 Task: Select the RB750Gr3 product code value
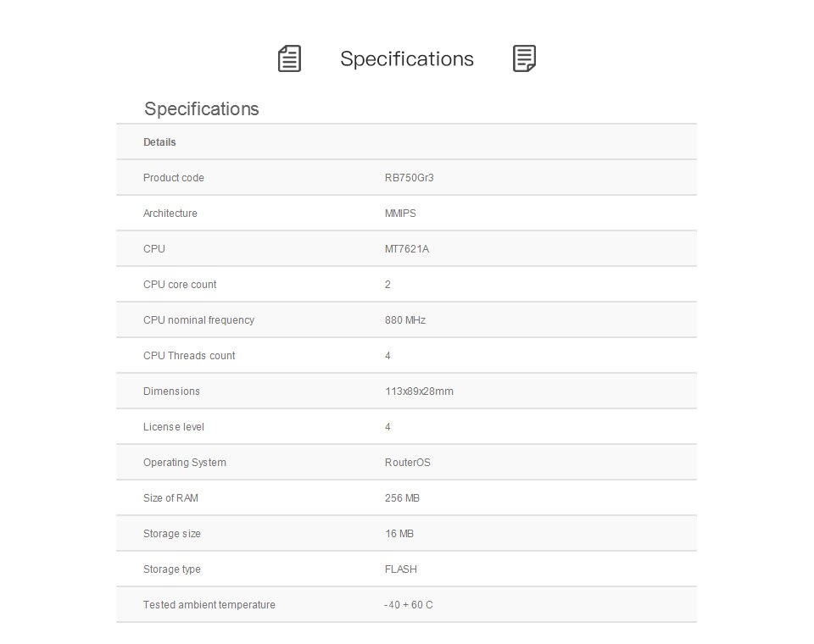pyautogui.click(x=409, y=178)
